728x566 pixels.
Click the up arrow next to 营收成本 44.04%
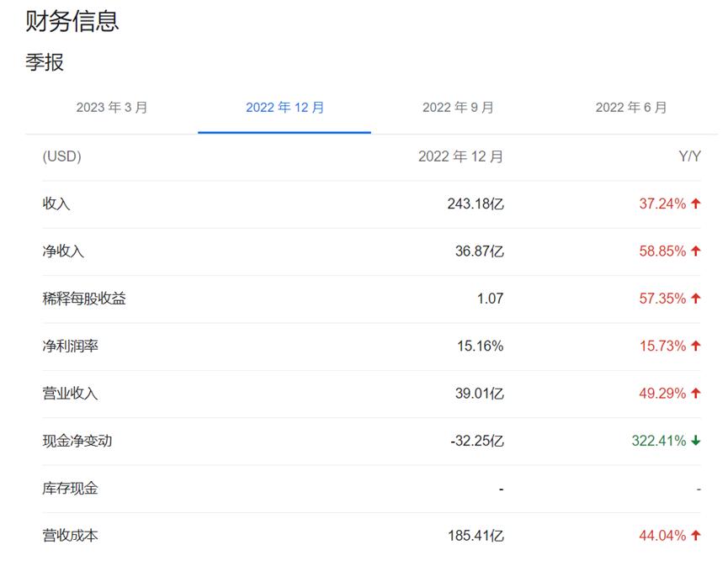pos(694,534)
